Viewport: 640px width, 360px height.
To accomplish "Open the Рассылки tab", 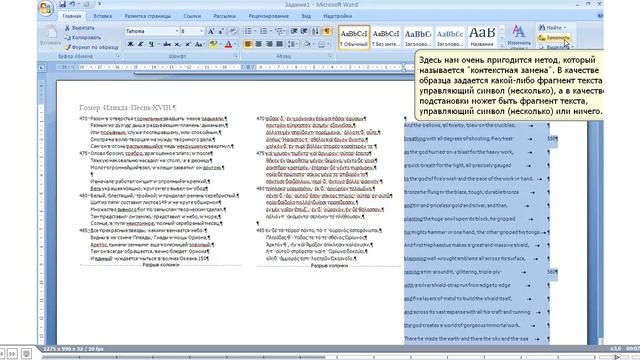I will [224, 16].
